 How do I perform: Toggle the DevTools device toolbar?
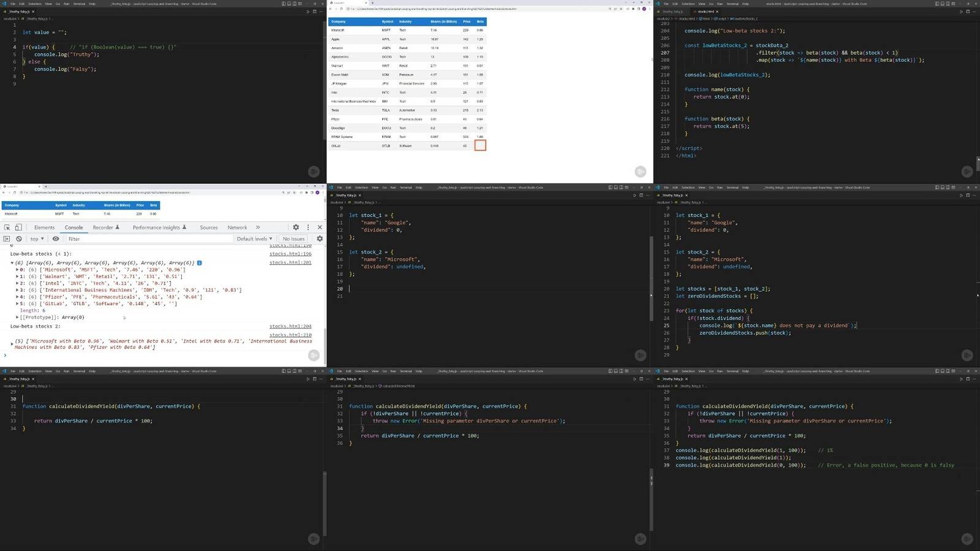(18, 227)
